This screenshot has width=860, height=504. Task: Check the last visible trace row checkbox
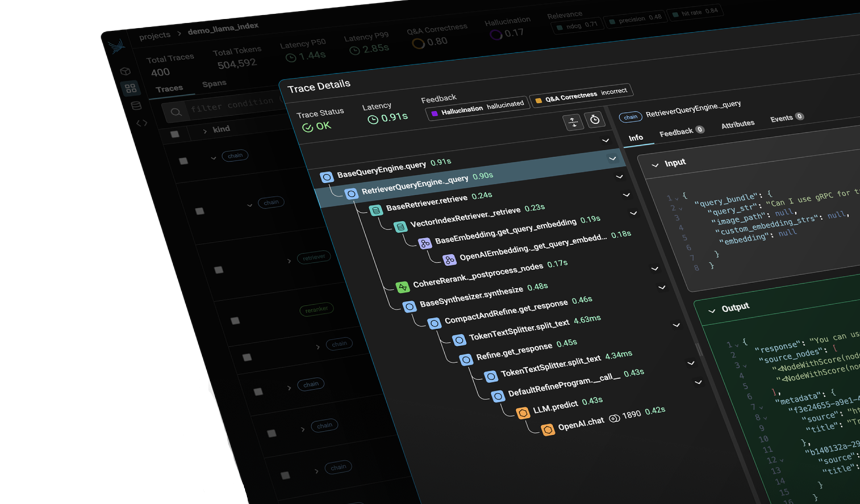(286, 475)
